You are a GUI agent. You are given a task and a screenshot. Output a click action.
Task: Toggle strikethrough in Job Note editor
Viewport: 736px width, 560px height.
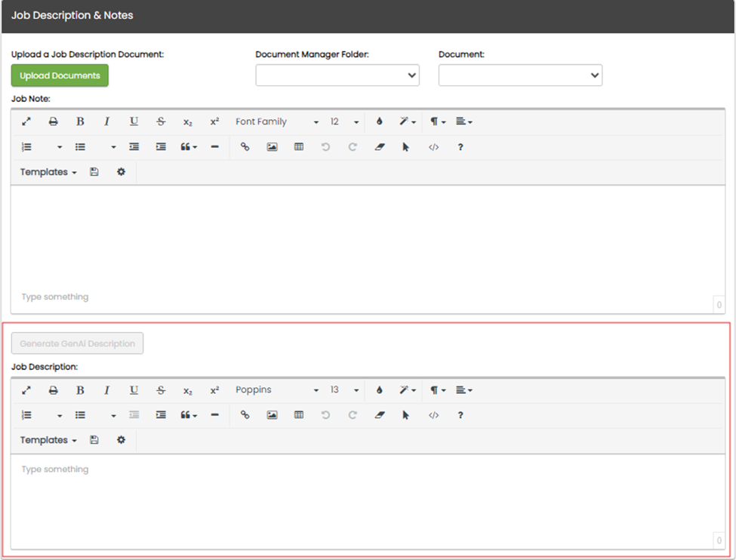161,122
